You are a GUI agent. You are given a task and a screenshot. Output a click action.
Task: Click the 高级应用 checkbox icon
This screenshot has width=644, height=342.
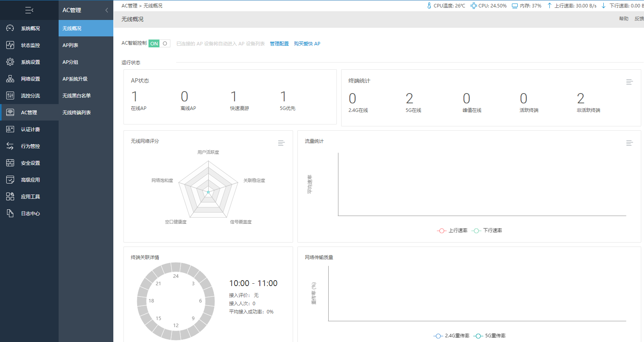coord(10,180)
